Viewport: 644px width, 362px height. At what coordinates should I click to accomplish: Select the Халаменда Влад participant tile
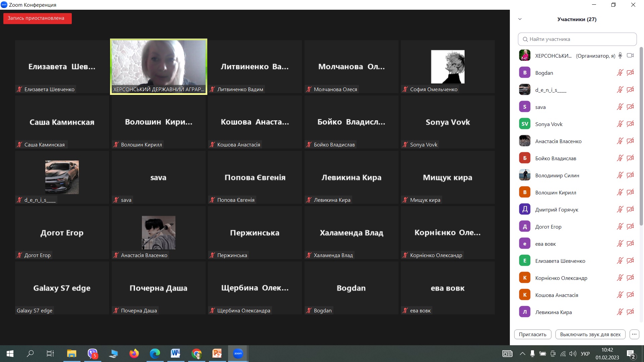click(x=351, y=233)
